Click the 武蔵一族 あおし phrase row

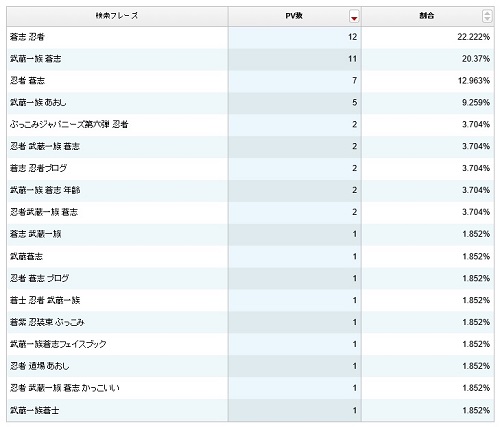pyautogui.click(x=250, y=103)
